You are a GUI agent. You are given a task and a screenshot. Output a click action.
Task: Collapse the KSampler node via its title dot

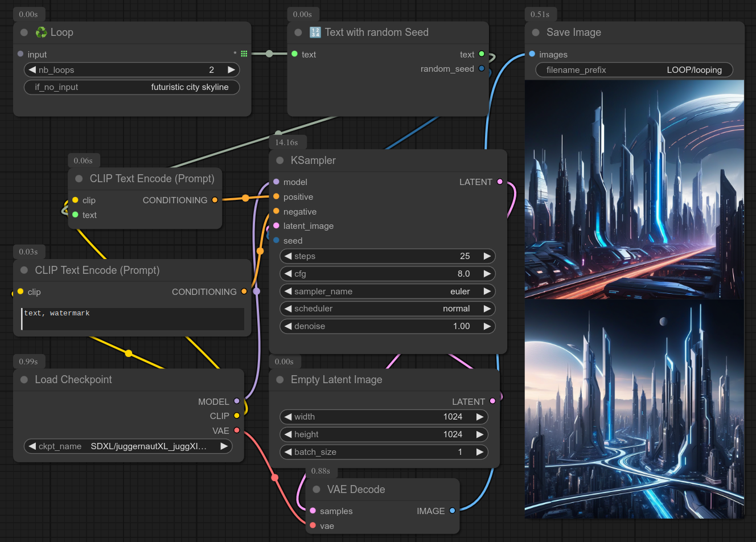coord(280,161)
